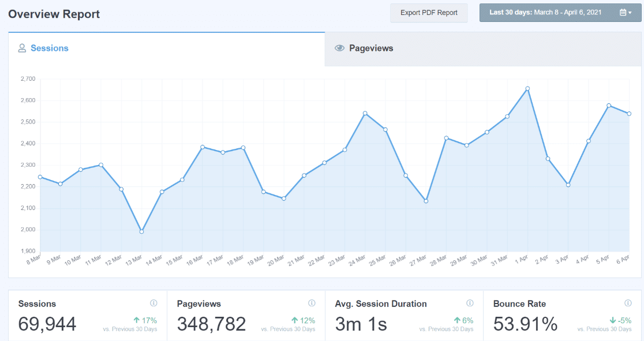Open the Export PDF Report button

pos(429,13)
